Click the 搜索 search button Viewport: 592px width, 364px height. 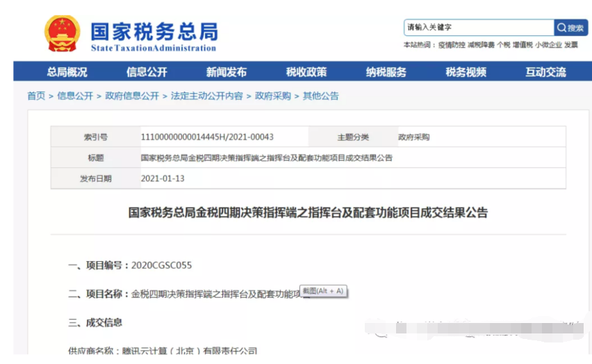570,28
